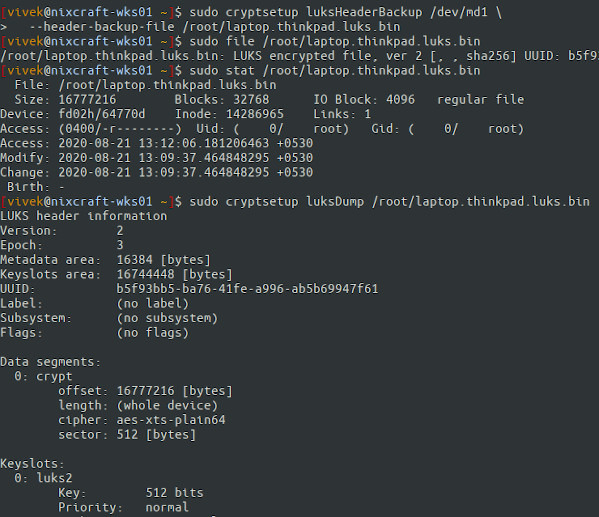The image size is (599, 517).
Task: Click the Data segments heading
Action: click(51, 361)
